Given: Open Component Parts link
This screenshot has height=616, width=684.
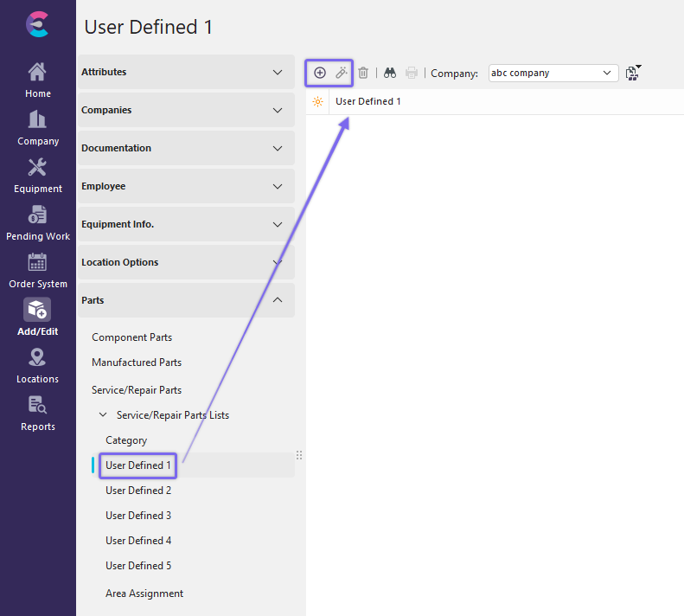Looking at the screenshot, I should pyautogui.click(x=131, y=337).
